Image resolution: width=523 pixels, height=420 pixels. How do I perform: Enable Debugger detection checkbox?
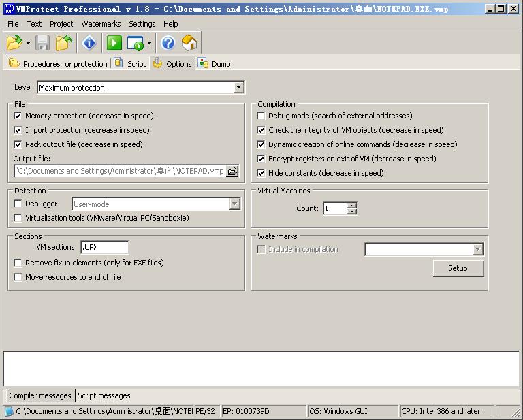(x=18, y=204)
